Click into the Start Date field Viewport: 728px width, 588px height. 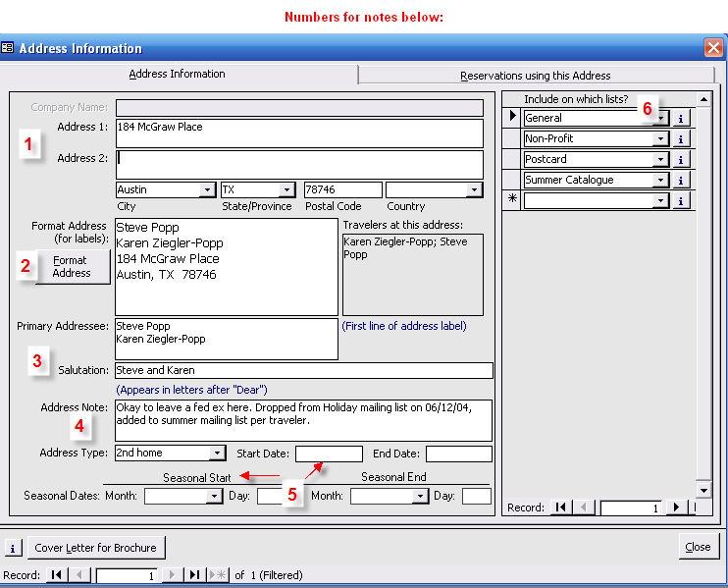tap(329, 454)
